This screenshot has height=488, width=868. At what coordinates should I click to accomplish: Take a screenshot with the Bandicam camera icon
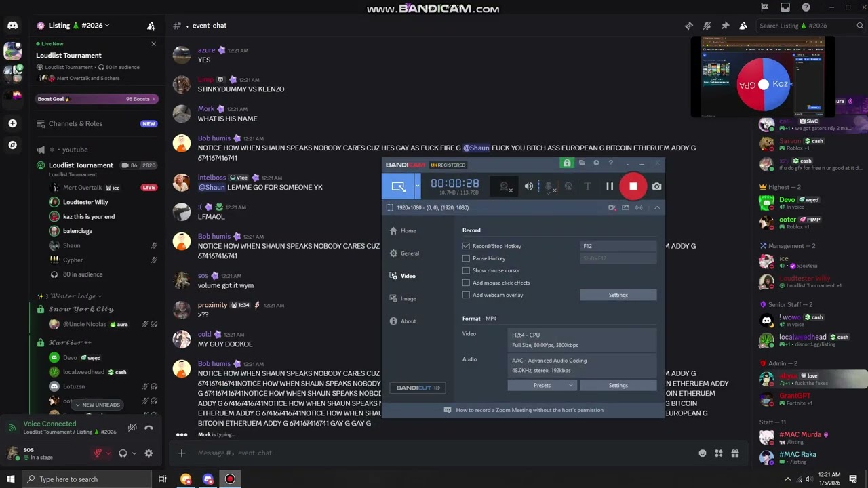(x=656, y=186)
